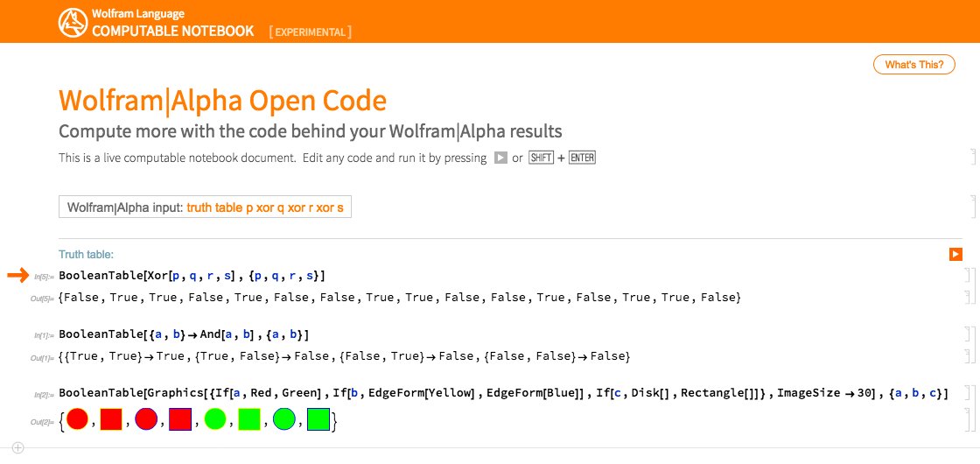Select the cell bracket of the Out[2] graphics output
980x464 pixels.
pyautogui.click(x=968, y=419)
